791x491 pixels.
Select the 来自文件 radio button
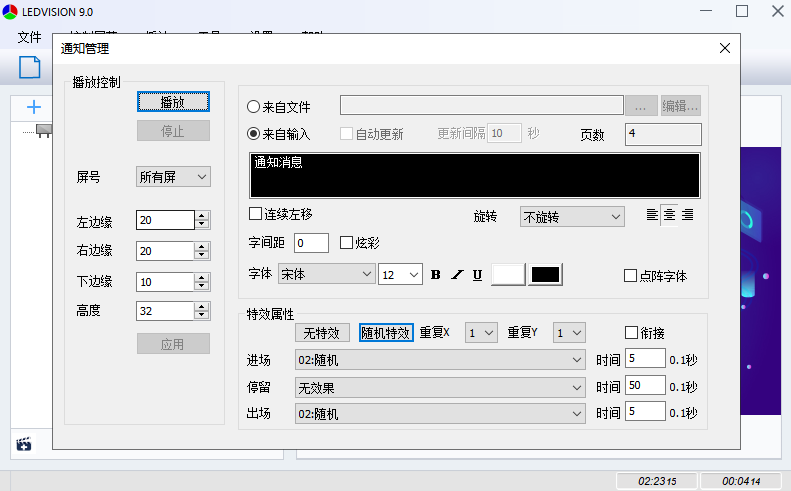(254, 106)
